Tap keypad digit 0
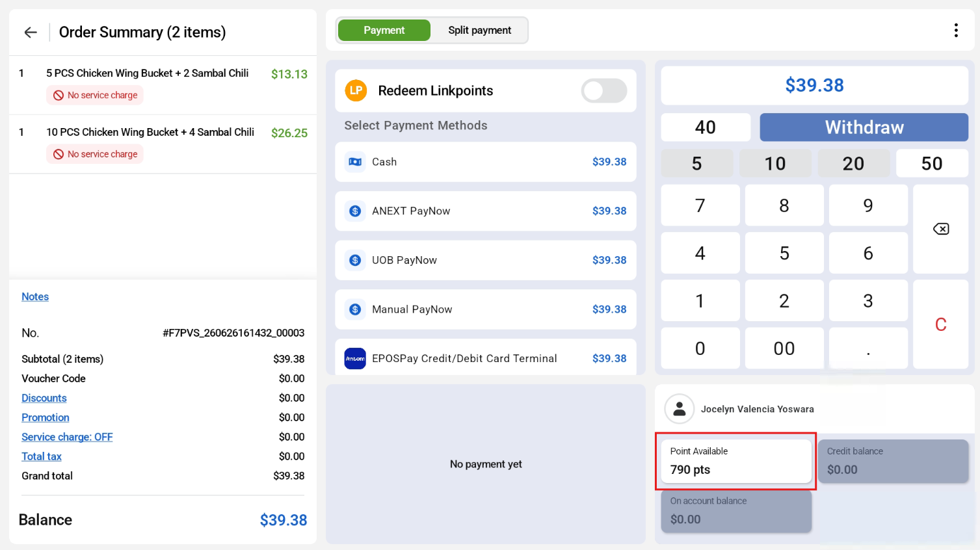This screenshot has height=550, width=980. pos(700,348)
